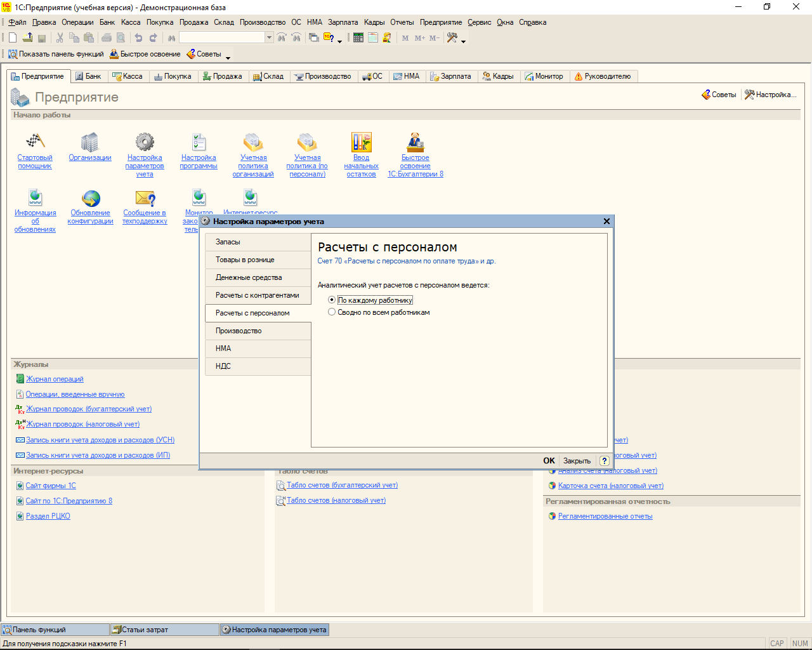Click Настройка параметров учета gear icon
Screen dimensions: 812x650
pos(145,142)
